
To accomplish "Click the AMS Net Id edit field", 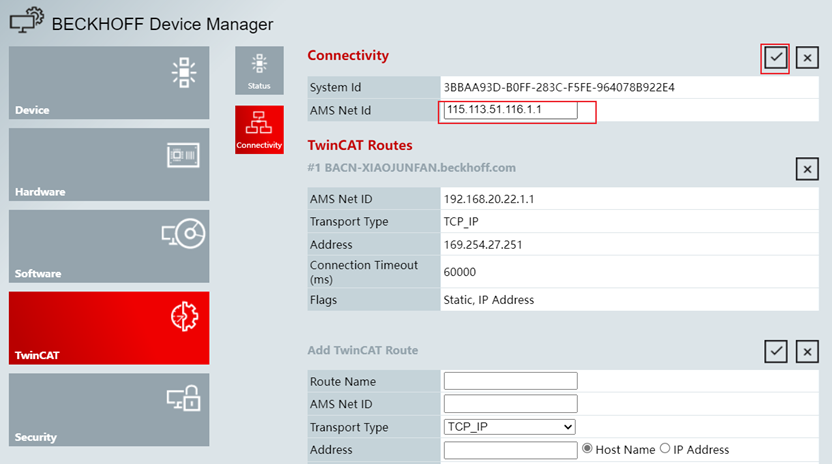I will pos(510,110).
